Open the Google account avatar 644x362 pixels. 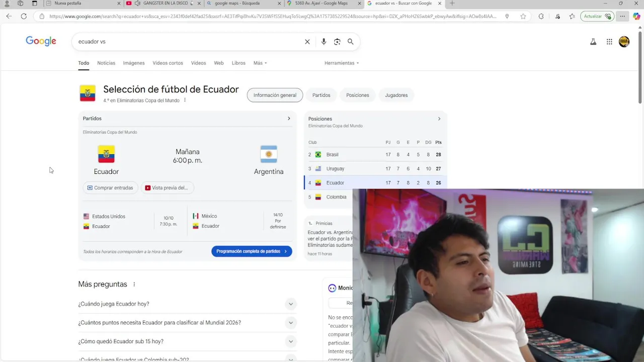[624, 42]
